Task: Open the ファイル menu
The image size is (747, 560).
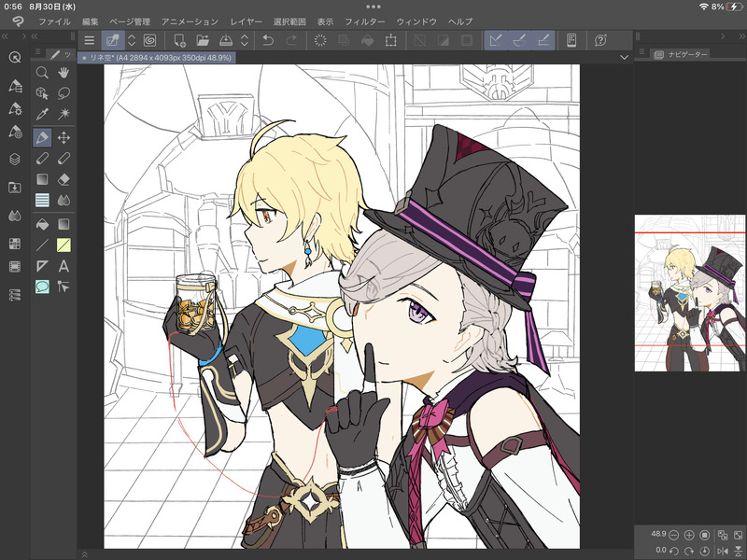Action: (x=54, y=21)
